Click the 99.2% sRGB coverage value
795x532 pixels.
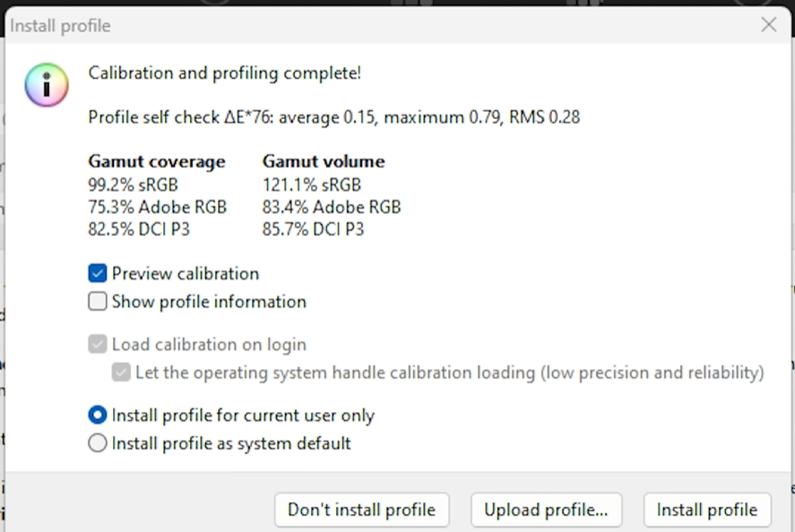[133, 184]
